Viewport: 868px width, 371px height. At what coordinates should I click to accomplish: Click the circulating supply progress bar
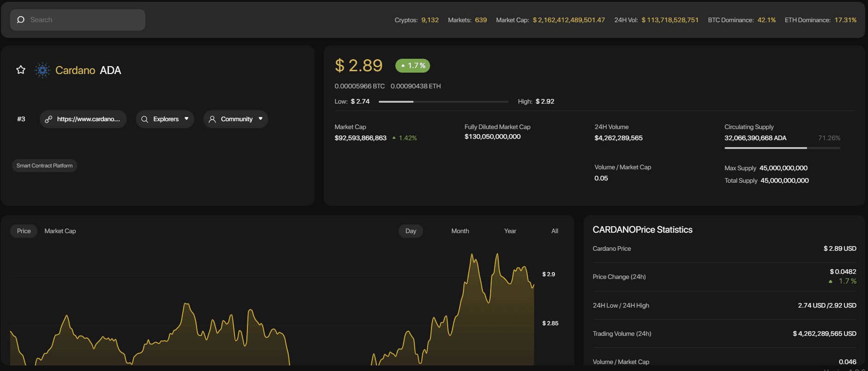click(x=782, y=148)
